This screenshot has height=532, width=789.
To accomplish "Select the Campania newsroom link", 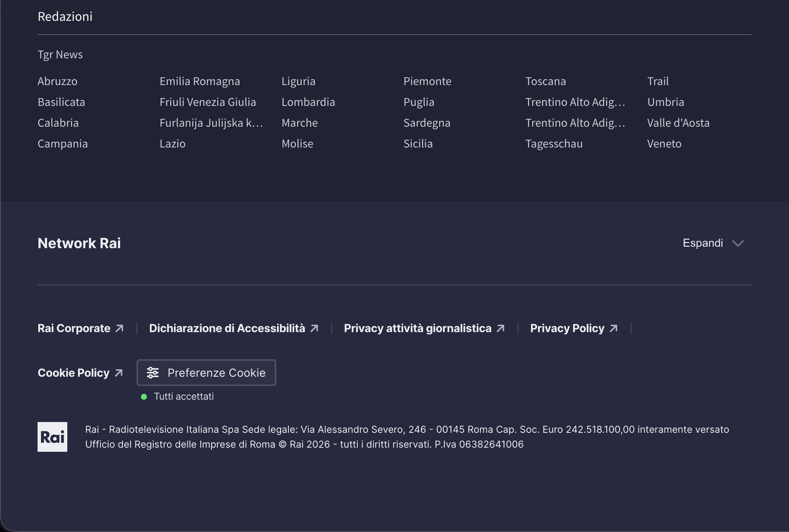I will pos(63,144).
